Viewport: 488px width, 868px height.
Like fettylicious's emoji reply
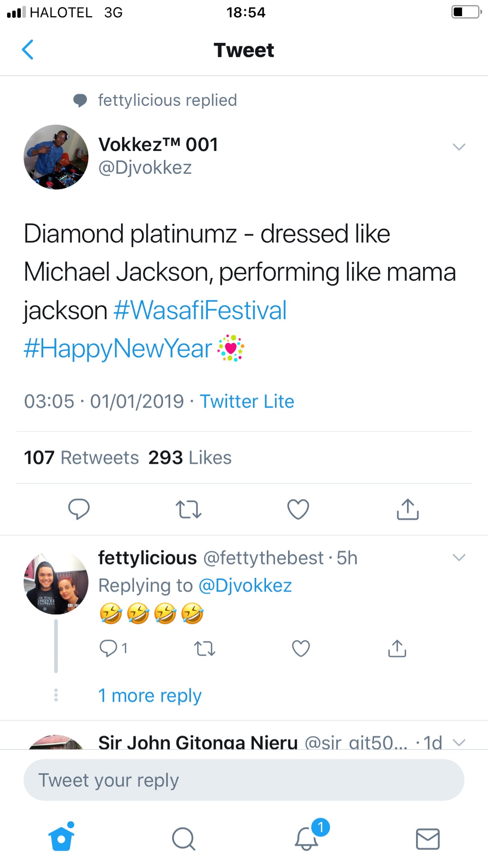coord(301,648)
